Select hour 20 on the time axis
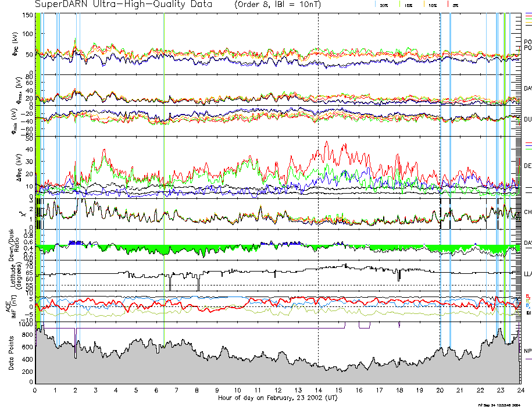 [x=440, y=390]
